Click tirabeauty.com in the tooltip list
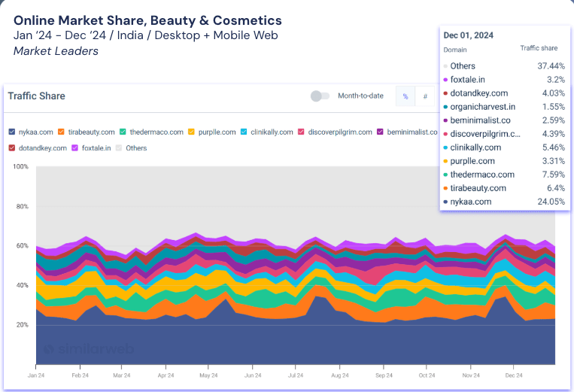This screenshot has height=392, width=574. click(x=478, y=188)
